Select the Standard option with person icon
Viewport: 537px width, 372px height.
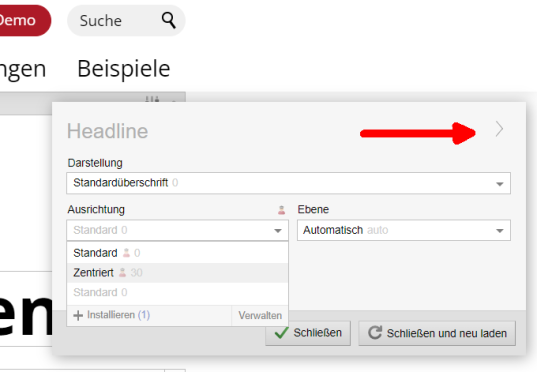tap(177, 253)
